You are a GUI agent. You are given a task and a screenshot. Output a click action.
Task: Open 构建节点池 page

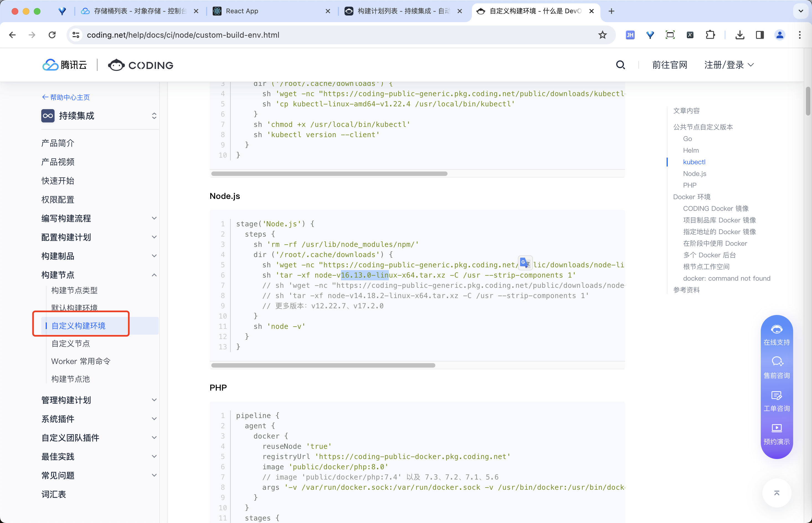click(x=71, y=379)
